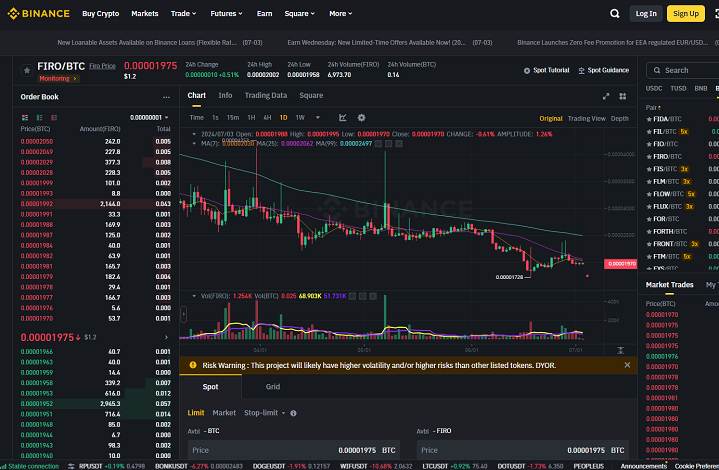The height and width of the screenshot is (470, 719).
Task: Select the 1D chart interval
Action: click(x=283, y=118)
